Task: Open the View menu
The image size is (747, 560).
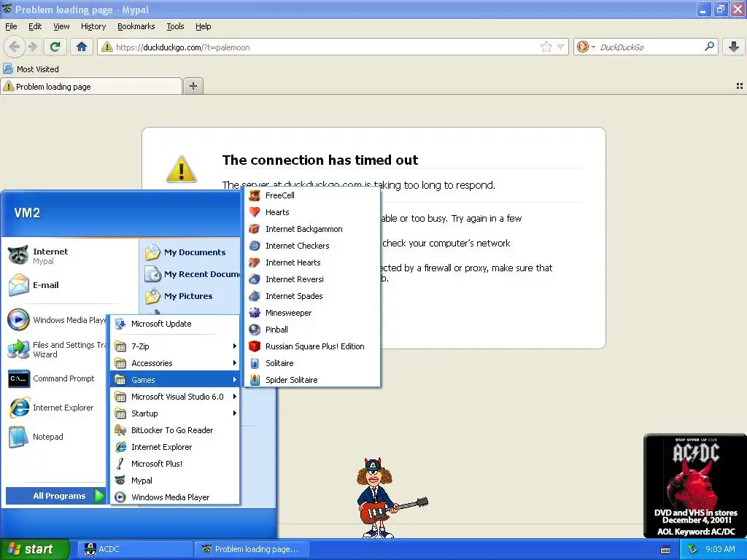Action: (61, 26)
